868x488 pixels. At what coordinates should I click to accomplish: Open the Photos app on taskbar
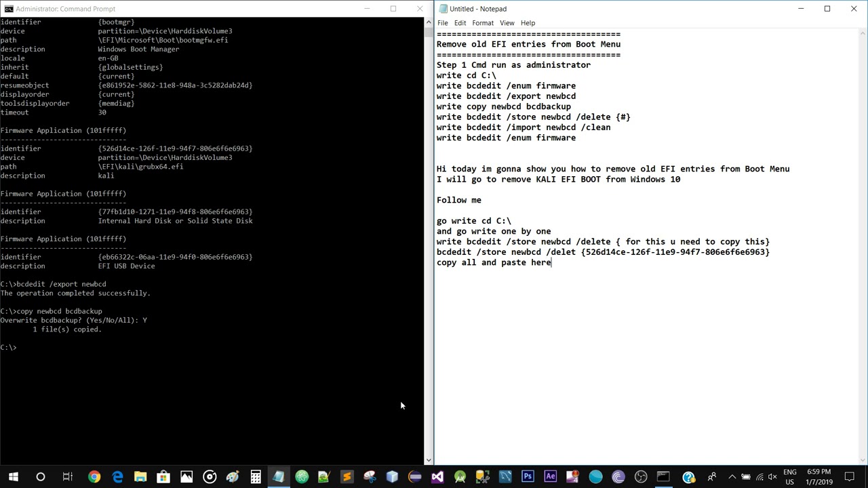[x=186, y=477]
